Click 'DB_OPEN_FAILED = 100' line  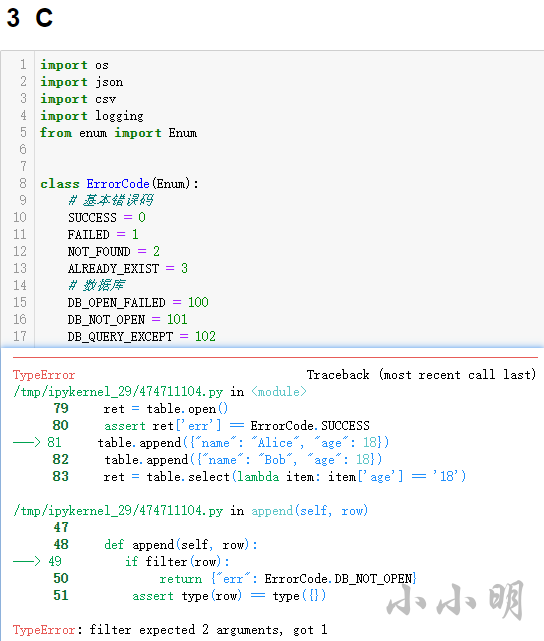click(138, 303)
